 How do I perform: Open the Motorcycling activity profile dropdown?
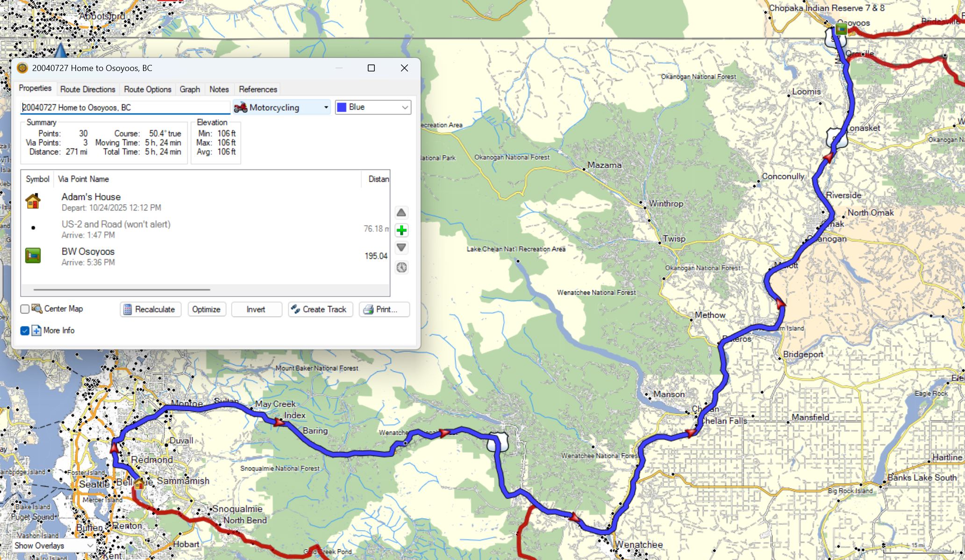(x=282, y=107)
